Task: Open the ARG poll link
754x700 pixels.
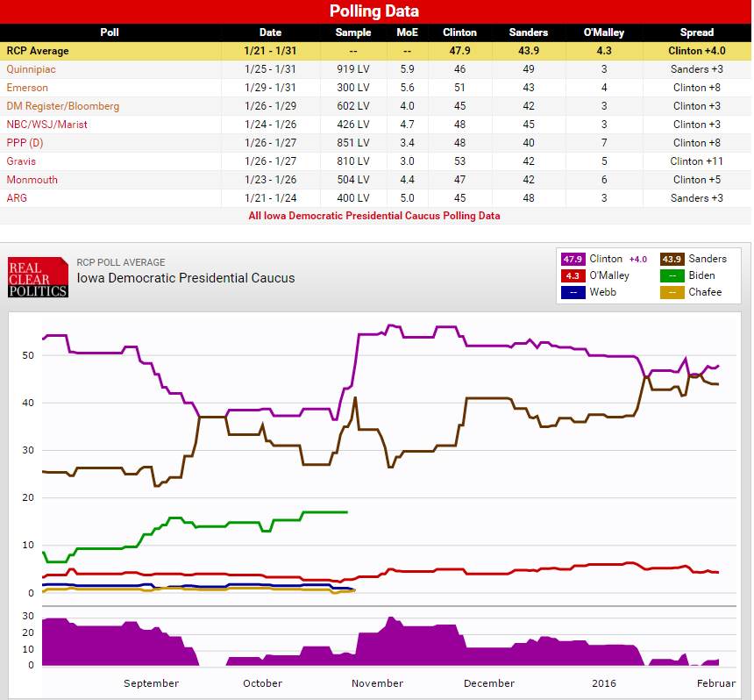Action: (18, 198)
